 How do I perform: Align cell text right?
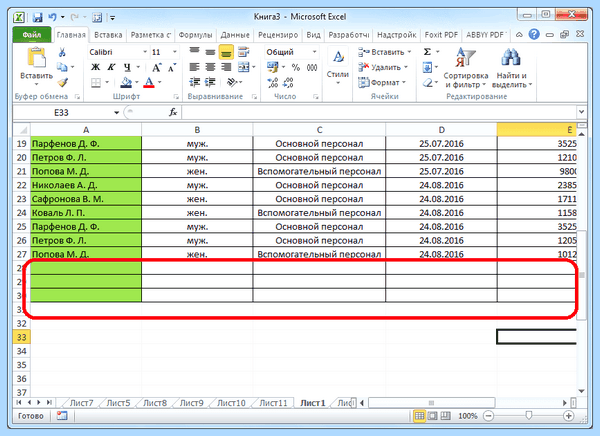[226, 67]
